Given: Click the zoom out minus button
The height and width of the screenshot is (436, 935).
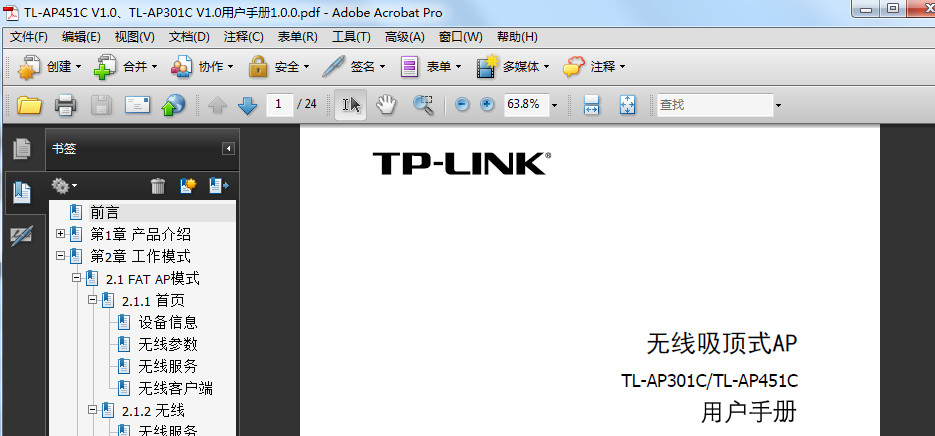Looking at the screenshot, I should coord(462,105).
